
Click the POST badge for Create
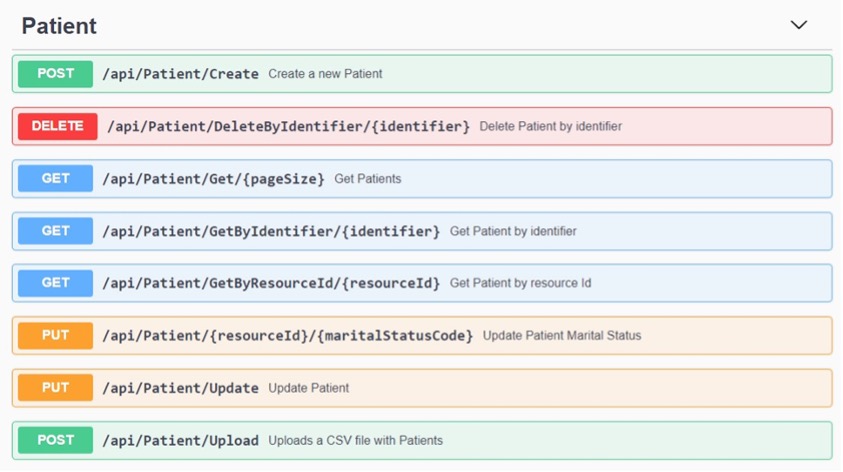(55, 74)
